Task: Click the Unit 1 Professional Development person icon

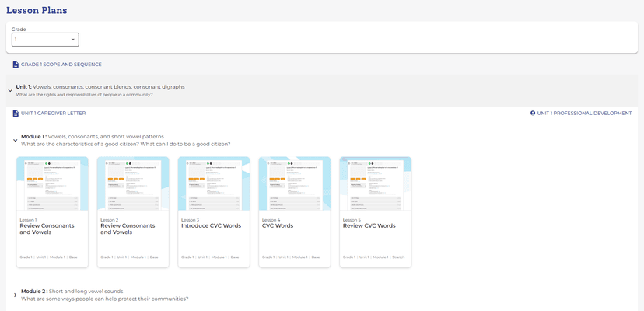Action: 533,114
